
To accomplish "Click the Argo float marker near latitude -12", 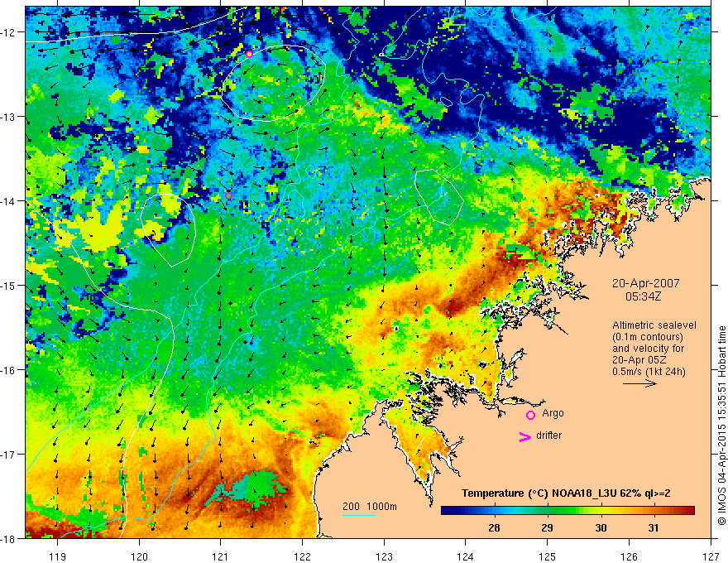I will [x=249, y=55].
